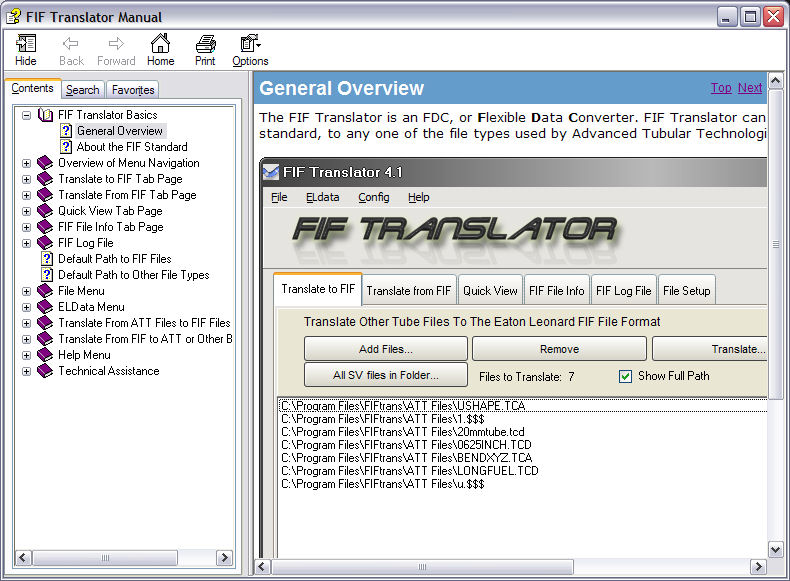Open the Favorites tab
The height and width of the screenshot is (581, 790).
click(133, 90)
